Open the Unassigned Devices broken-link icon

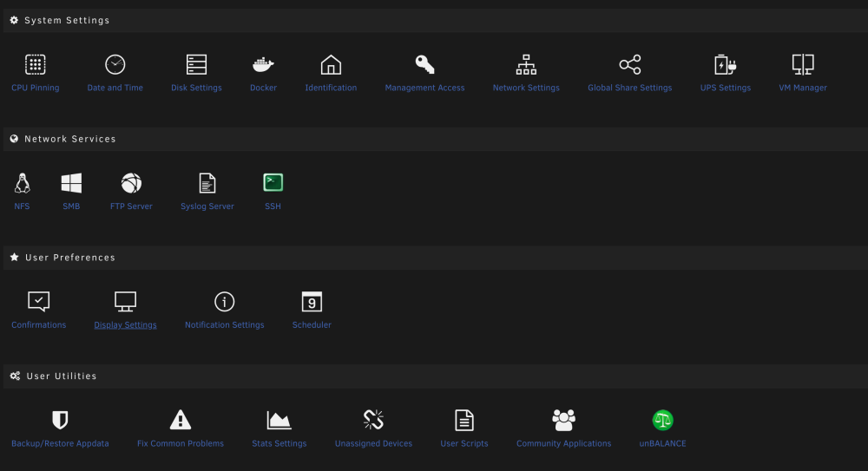click(x=373, y=420)
